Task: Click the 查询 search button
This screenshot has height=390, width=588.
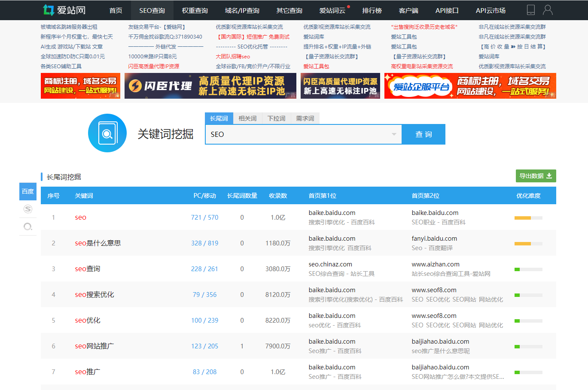Action: click(423, 134)
